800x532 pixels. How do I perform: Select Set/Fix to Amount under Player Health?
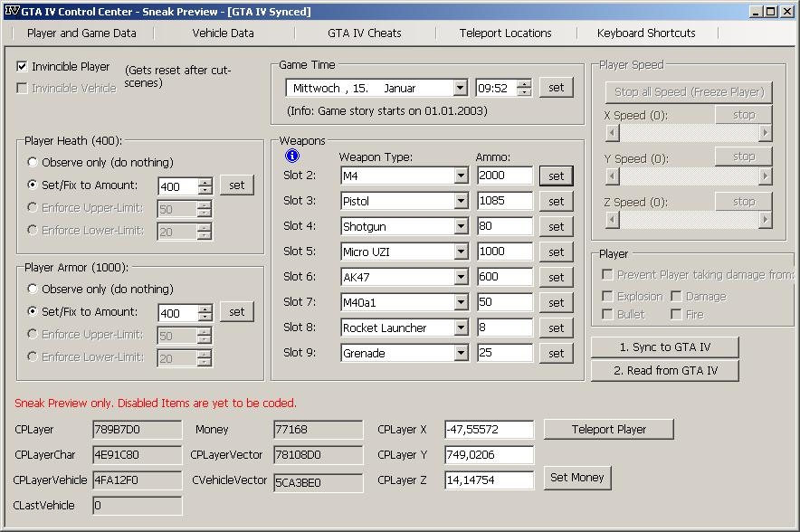point(33,185)
